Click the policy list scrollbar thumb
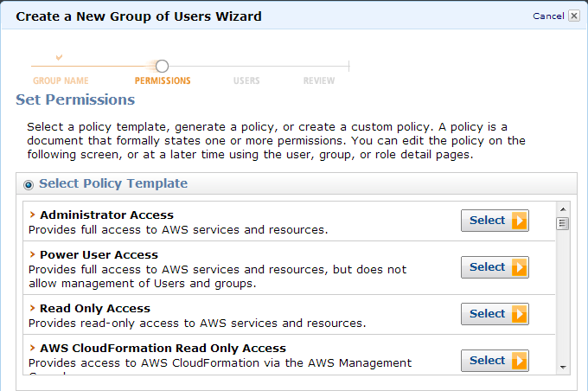 563,223
